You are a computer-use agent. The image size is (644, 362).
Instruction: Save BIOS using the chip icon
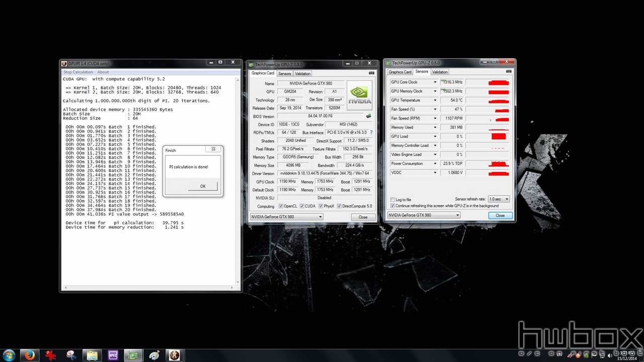(x=369, y=116)
